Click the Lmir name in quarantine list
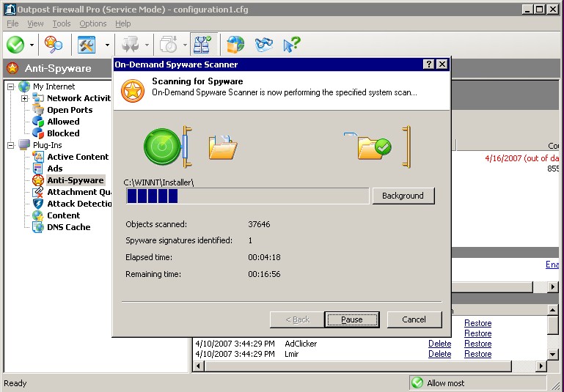Viewport: 564px width, 392px height. pyautogui.click(x=292, y=354)
